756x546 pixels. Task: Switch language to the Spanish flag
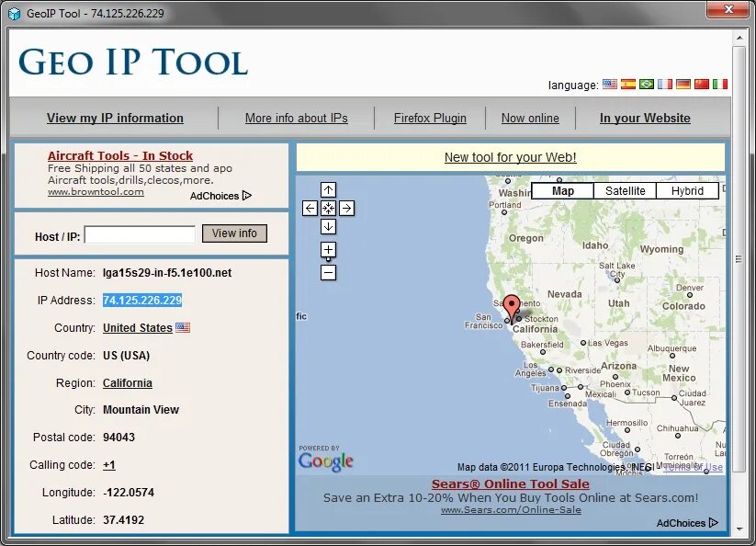[x=627, y=85]
